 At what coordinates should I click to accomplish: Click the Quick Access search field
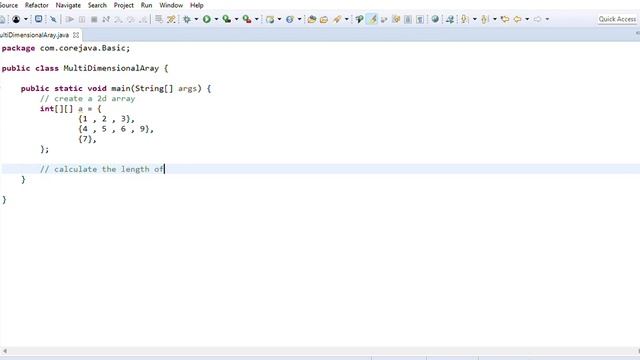(617, 19)
